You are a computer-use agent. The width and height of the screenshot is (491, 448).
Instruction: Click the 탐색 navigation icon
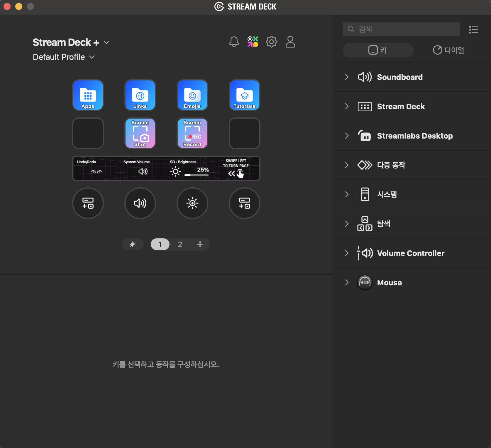point(365,224)
